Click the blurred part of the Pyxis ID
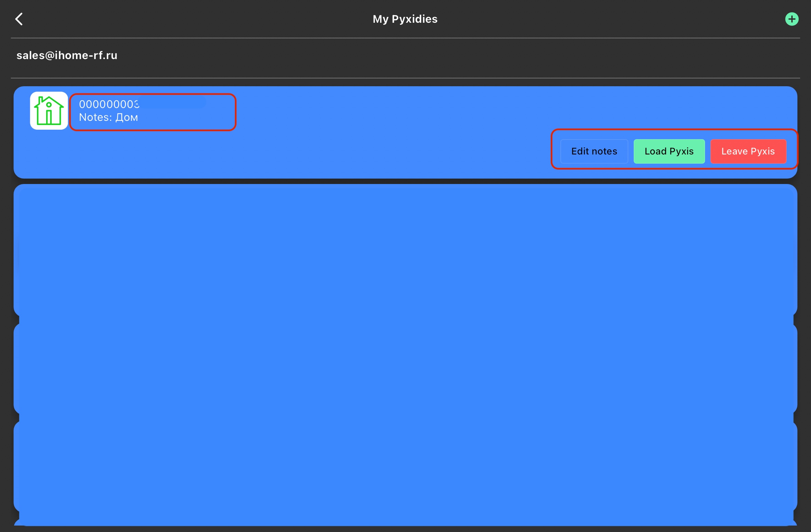The image size is (811, 532). 172,102
